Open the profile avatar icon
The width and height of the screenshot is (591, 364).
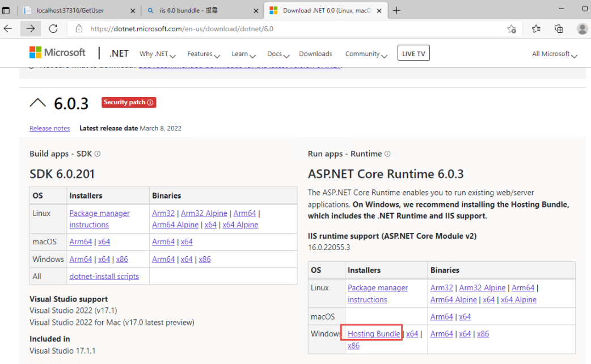click(582, 29)
